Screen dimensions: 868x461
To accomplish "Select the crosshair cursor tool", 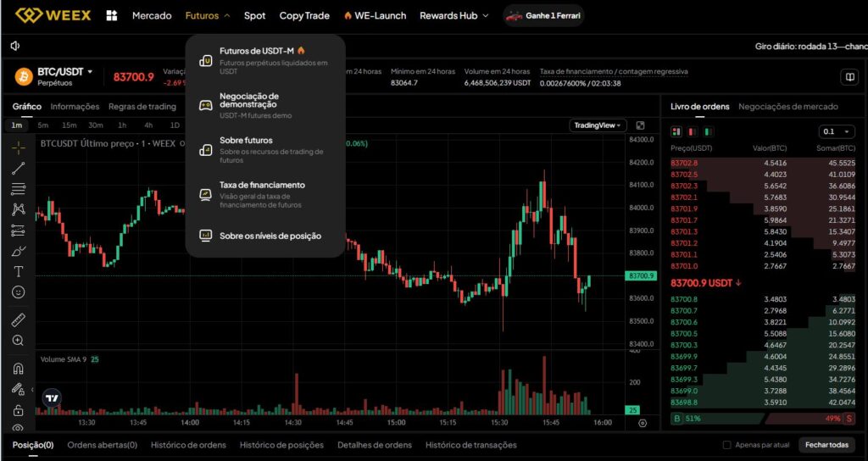I will tap(18, 147).
